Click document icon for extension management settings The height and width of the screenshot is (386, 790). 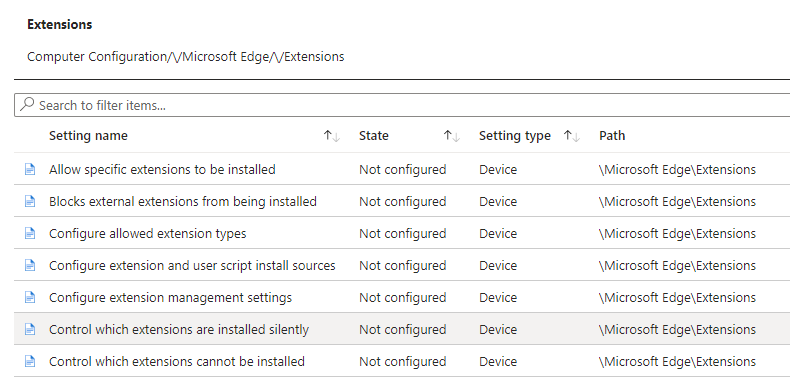tap(30, 297)
